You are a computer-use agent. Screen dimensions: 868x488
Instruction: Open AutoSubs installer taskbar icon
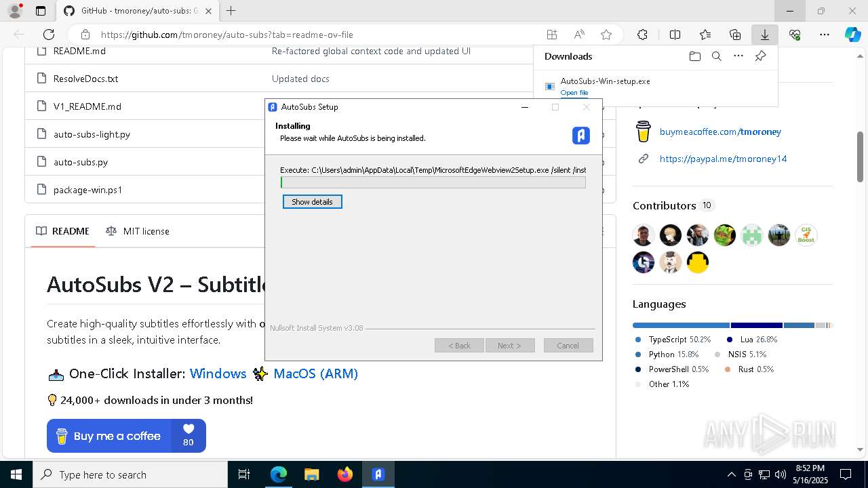(x=378, y=474)
